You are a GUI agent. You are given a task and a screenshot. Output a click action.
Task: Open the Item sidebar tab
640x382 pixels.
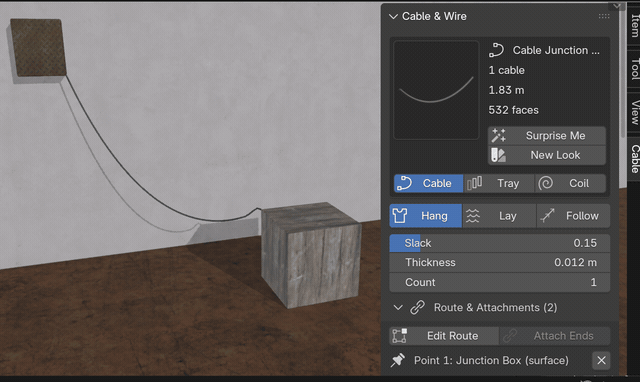634,25
